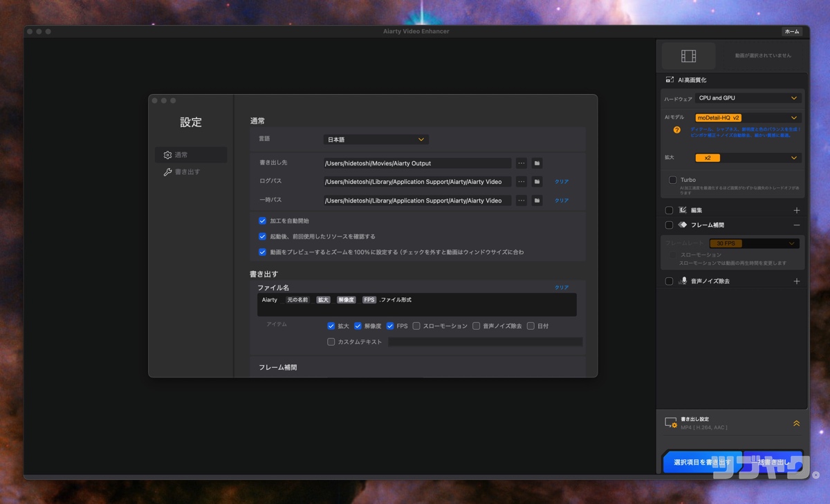The width and height of the screenshot is (830, 504).
Task: Click the 選択項目を書き出す button
Action: [703, 462]
